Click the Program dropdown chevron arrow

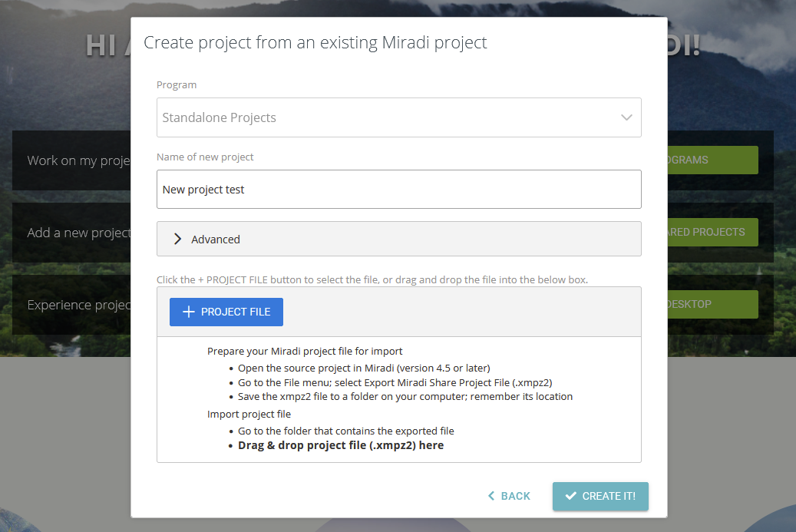(626, 117)
